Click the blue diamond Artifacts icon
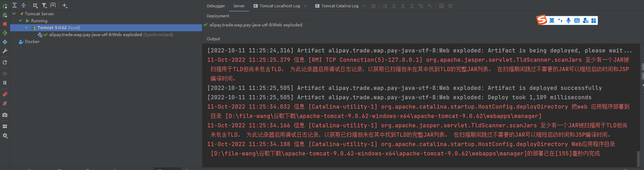644x170 pixels. click(x=5, y=42)
